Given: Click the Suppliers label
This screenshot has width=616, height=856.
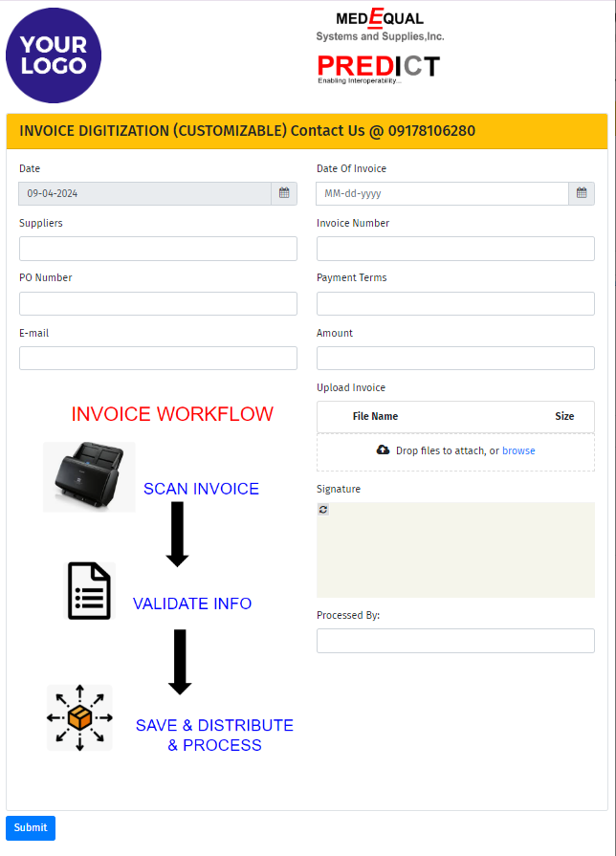Looking at the screenshot, I should 41,223.
